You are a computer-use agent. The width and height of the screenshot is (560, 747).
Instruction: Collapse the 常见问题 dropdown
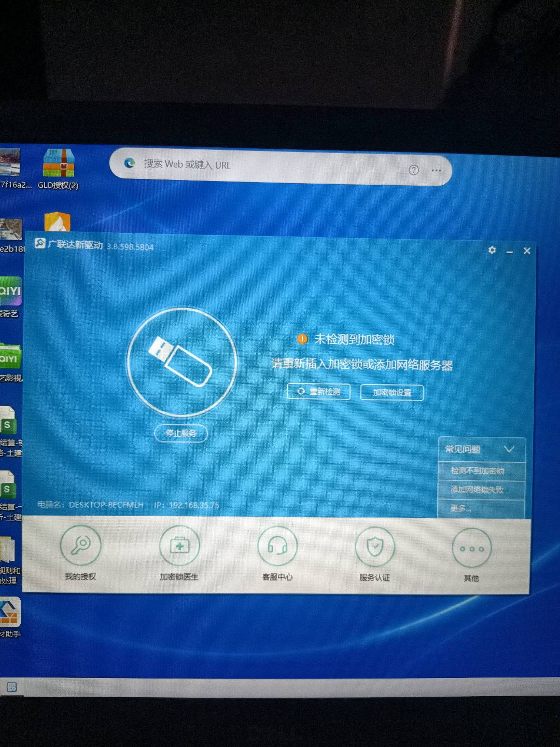pos(509,449)
